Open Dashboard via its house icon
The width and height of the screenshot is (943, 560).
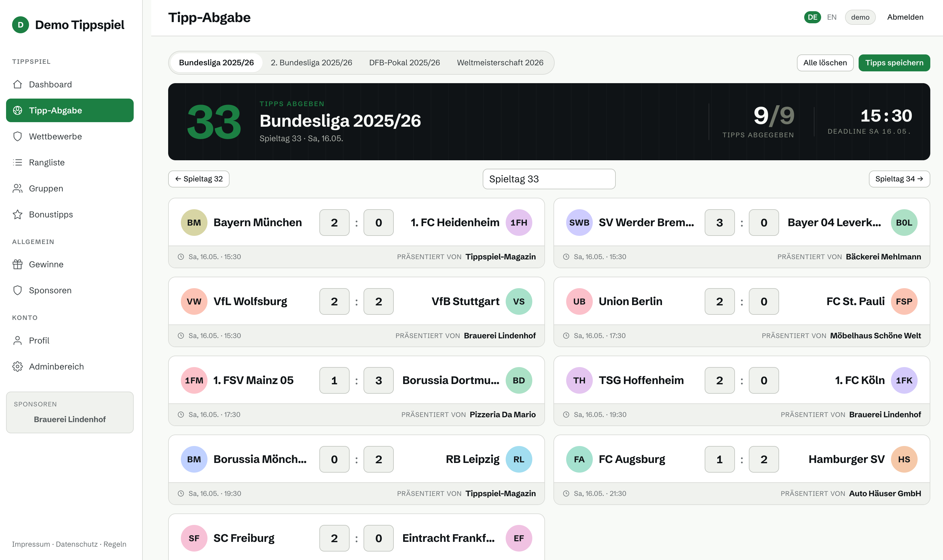coord(17,85)
